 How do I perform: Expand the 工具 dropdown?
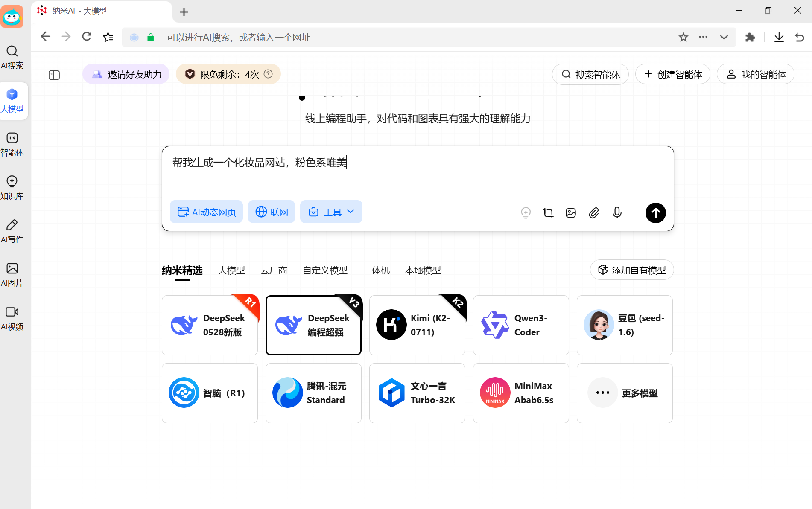331,212
